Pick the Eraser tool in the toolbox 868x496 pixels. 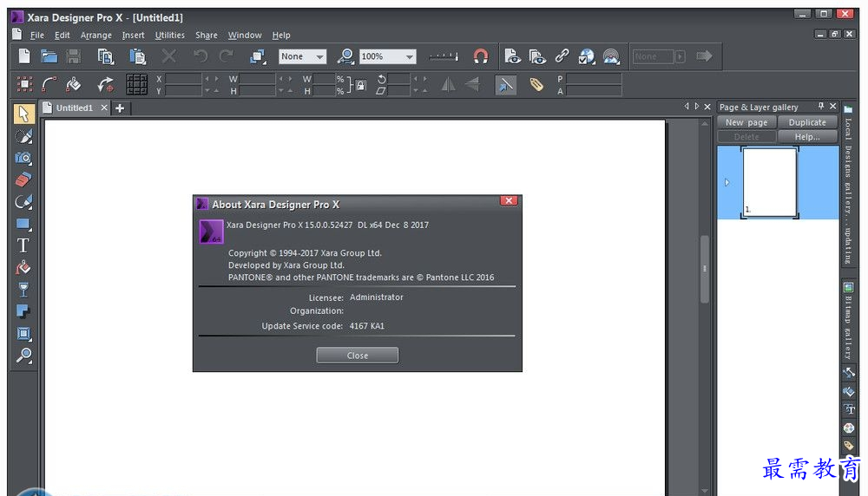point(23,179)
